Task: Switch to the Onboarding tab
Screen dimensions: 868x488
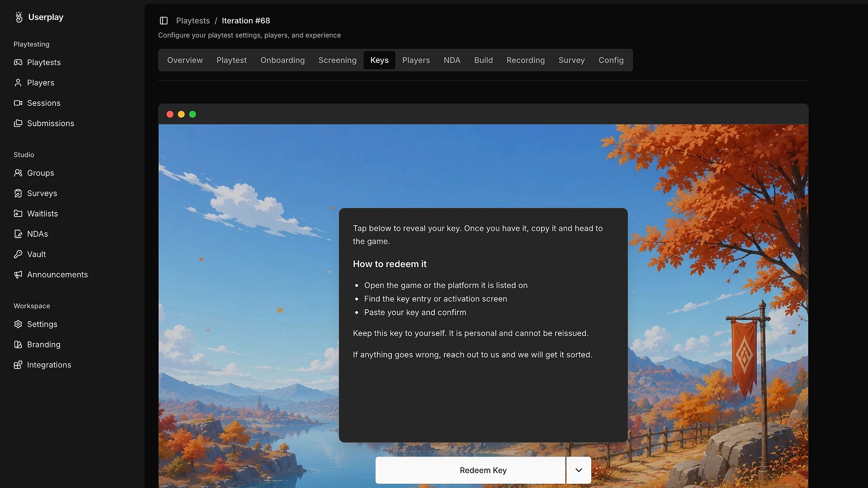Action: click(283, 60)
